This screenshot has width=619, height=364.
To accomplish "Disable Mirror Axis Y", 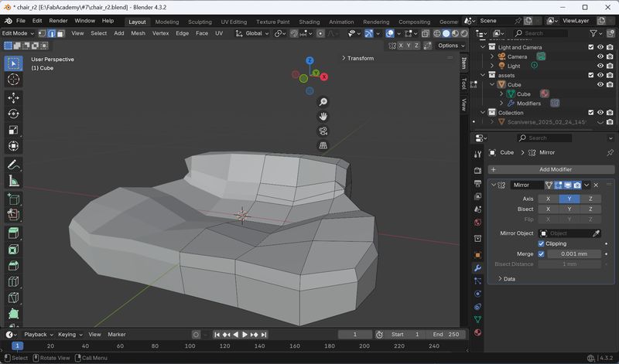I will click(569, 199).
